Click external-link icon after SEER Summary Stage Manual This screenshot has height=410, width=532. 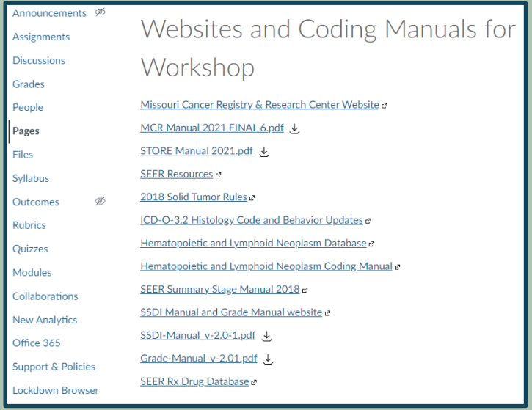tap(305, 290)
